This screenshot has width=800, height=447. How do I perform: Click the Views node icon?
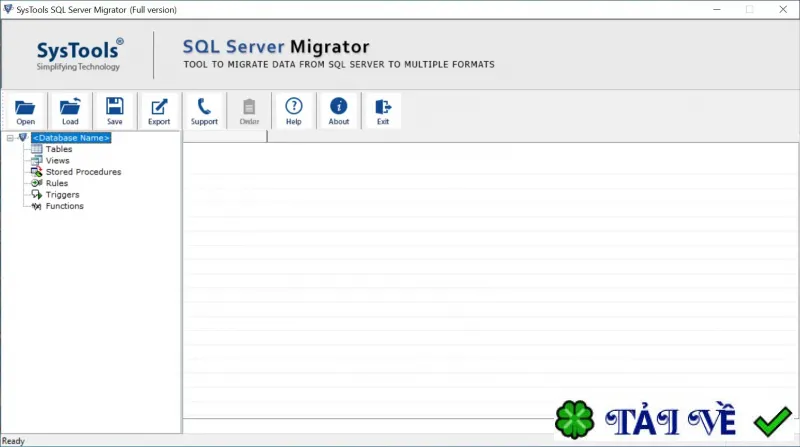tap(37, 160)
